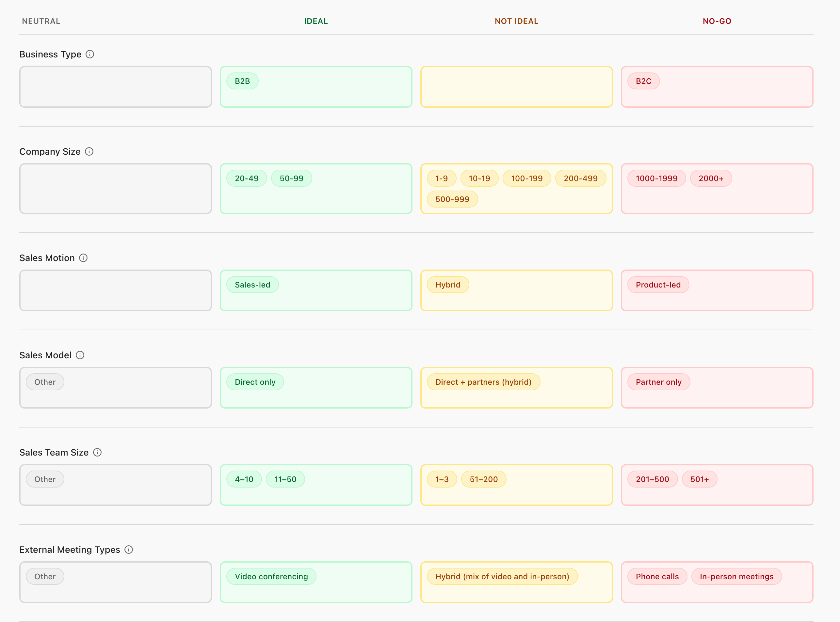The image size is (840, 622).
Task: Select the 10-19 company size chip
Action: point(479,178)
